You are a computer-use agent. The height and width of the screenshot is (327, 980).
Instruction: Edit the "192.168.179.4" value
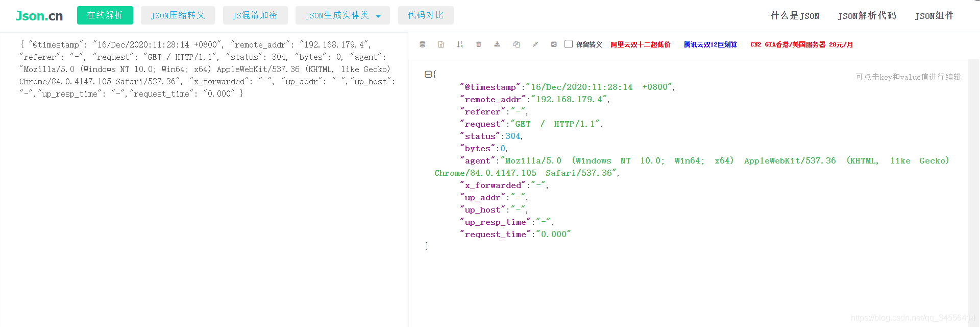tap(569, 100)
